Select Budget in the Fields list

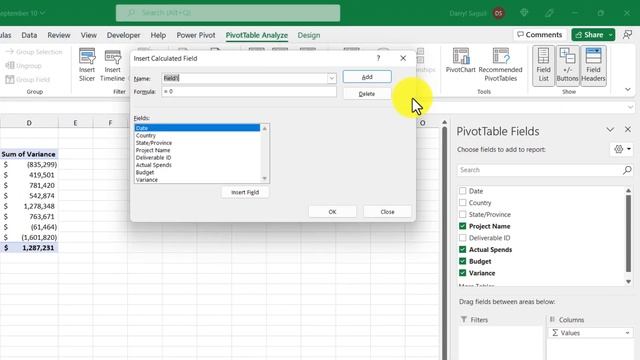click(197, 172)
